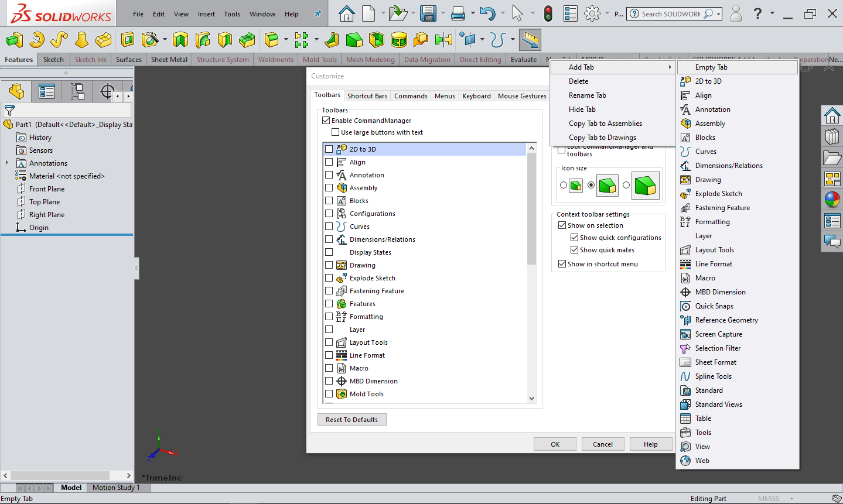Toggle Use large buttons with text
The width and height of the screenshot is (843, 504).
point(336,132)
